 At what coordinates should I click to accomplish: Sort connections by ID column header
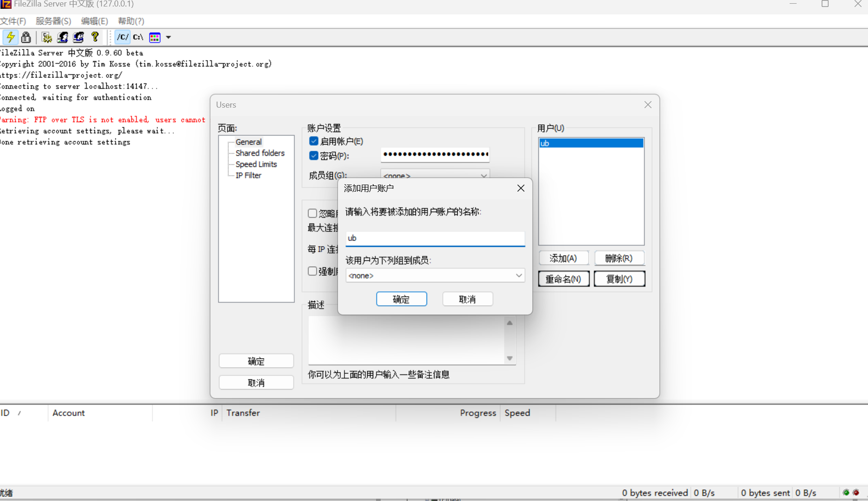(23, 413)
